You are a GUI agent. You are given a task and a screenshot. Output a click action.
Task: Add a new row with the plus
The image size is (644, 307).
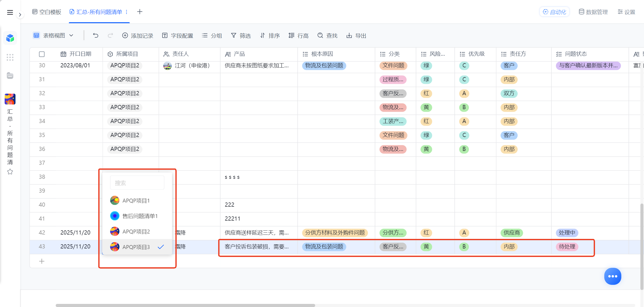point(42,261)
